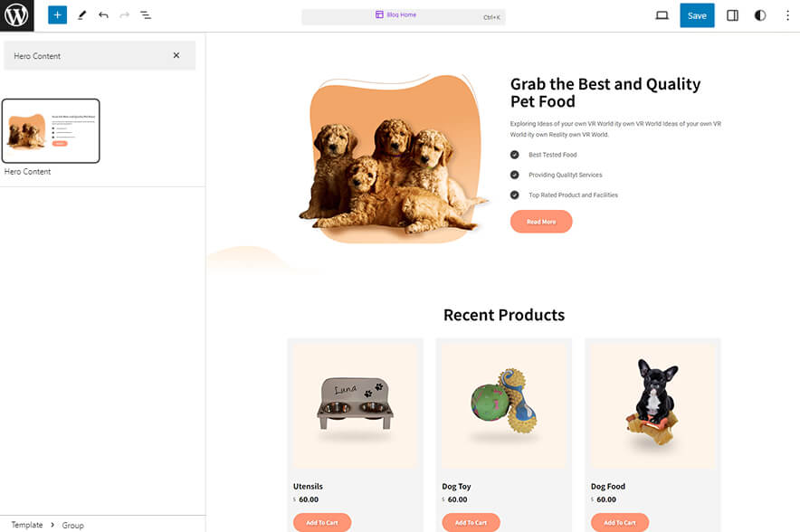800x532 pixels.
Task: Toggle the Settings sidebar panel icon
Action: (x=733, y=15)
